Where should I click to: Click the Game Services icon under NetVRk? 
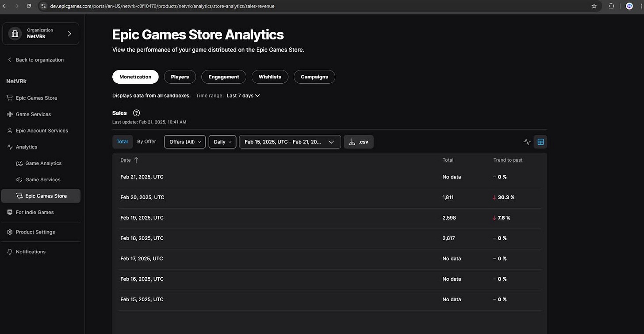click(9, 114)
